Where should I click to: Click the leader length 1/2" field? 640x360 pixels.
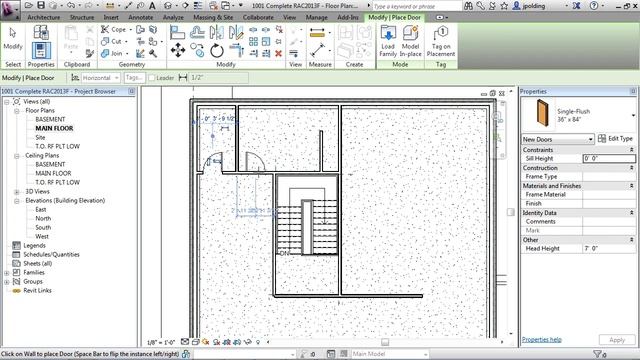[x=218, y=78]
